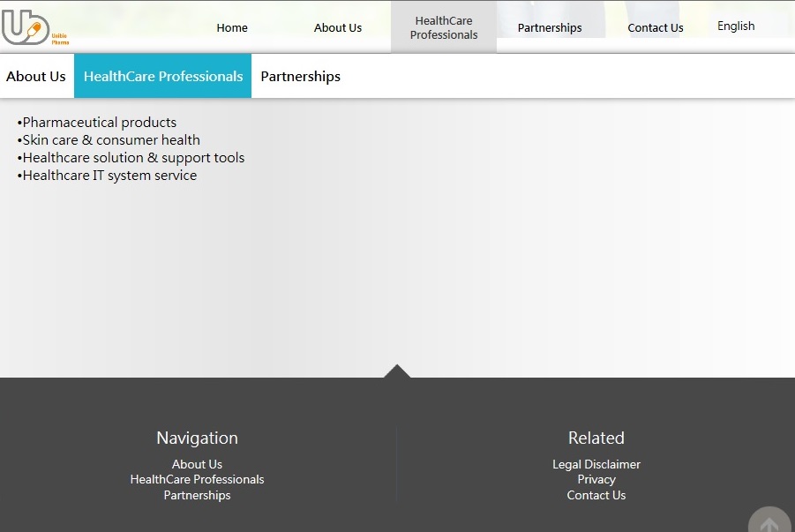Open the Home menu item

(x=232, y=28)
